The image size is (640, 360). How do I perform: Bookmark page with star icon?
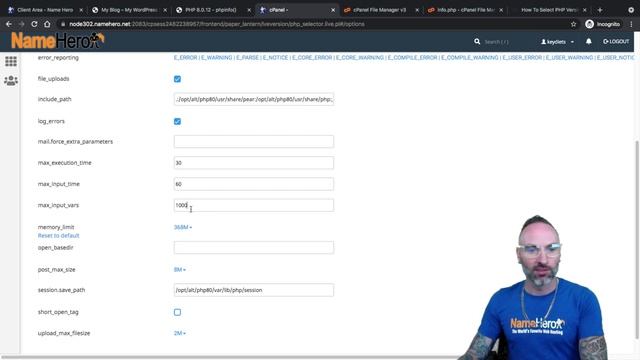click(x=573, y=24)
